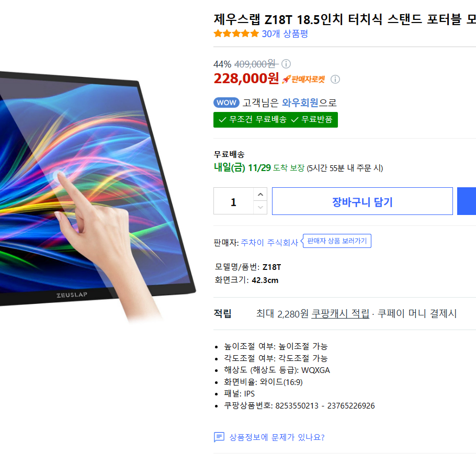The width and height of the screenshot is (476, 476).
Task: Open seller link 주차이 주식회사
Action: coord(269,243)
